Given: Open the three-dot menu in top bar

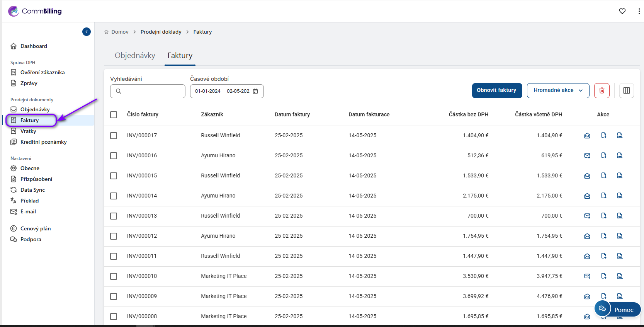Looking at the screenshot, I should pyautogui.click(x=639, y=11).
